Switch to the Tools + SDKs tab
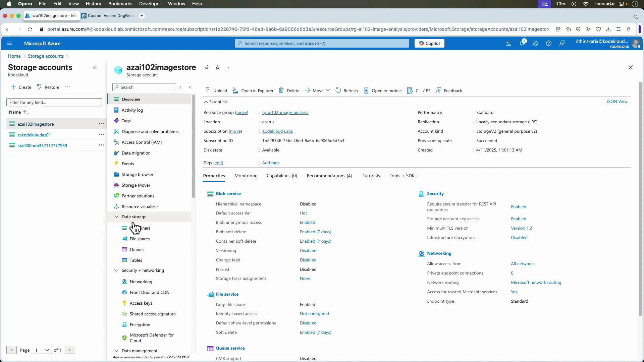Viewport: 644px width, 362px height. [403, 176]
